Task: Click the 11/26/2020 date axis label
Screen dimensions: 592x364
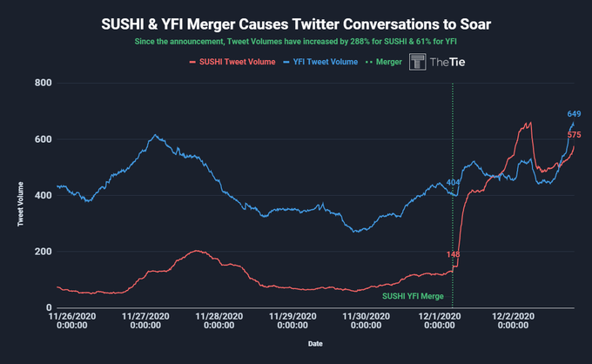Action: tap(72, 321)
